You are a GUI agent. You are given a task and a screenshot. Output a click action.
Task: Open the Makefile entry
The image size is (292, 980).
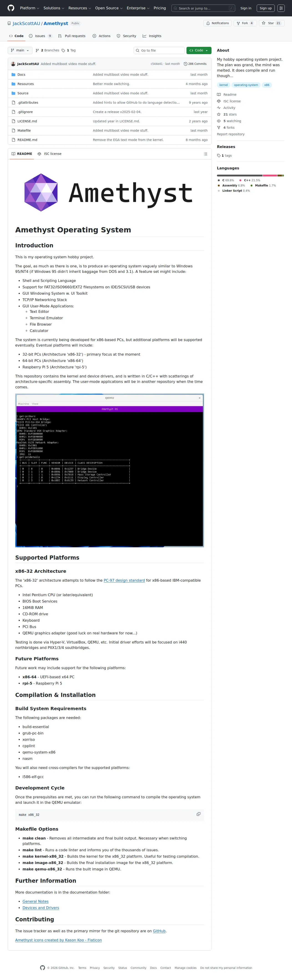coord(24,131)
